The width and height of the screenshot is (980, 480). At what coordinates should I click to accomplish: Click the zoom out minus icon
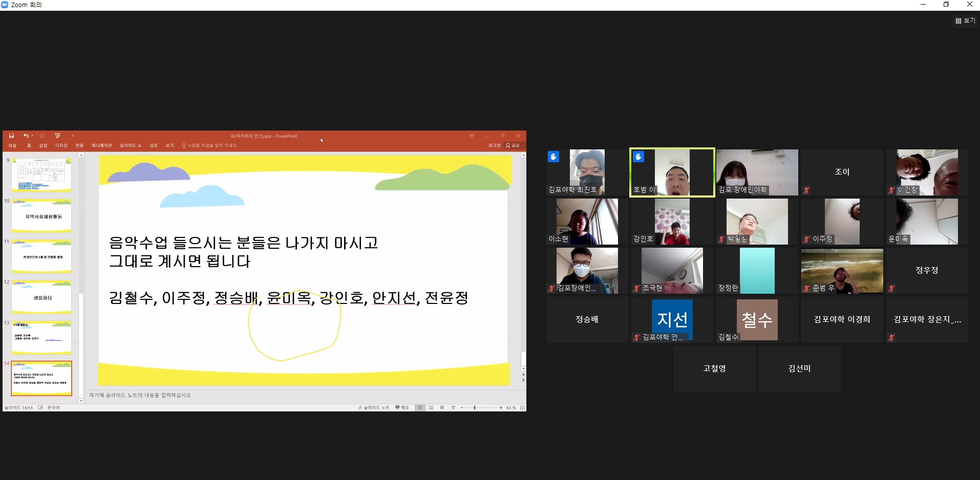coord(462,408)
